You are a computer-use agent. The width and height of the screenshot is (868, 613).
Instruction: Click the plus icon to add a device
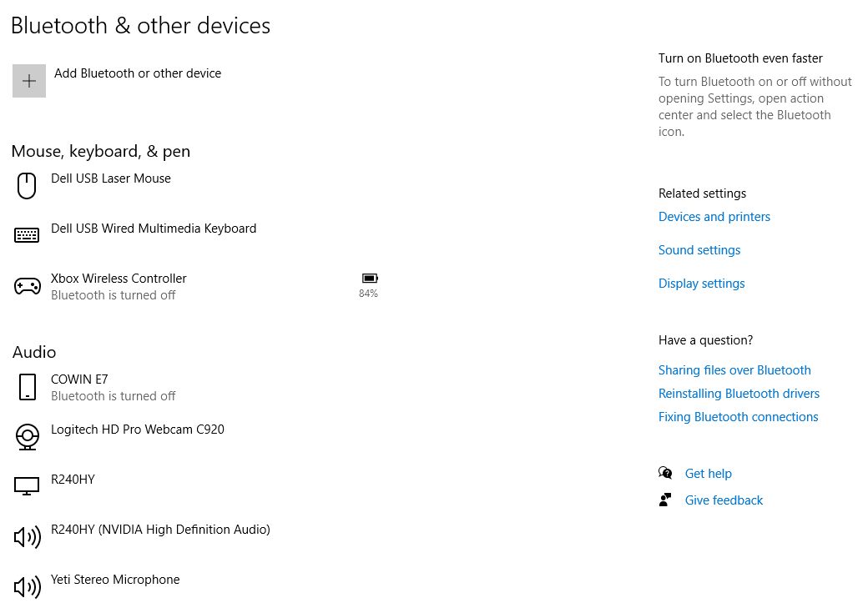click(28, 81)
